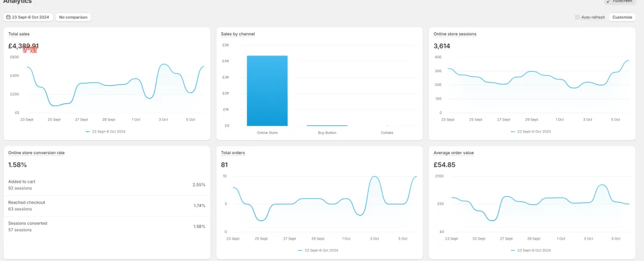The width and height of the screenshot is (644, 261).
Task: Toggle the Total sales chart legend marker
Action: pos(88,131)
